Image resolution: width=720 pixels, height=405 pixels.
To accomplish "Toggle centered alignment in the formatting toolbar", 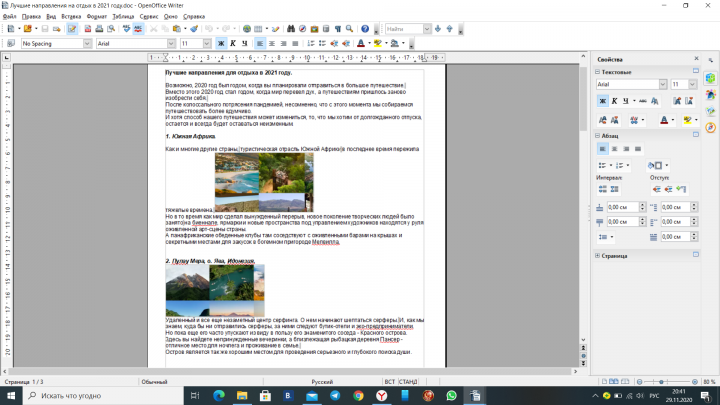I will coord(272,43).
